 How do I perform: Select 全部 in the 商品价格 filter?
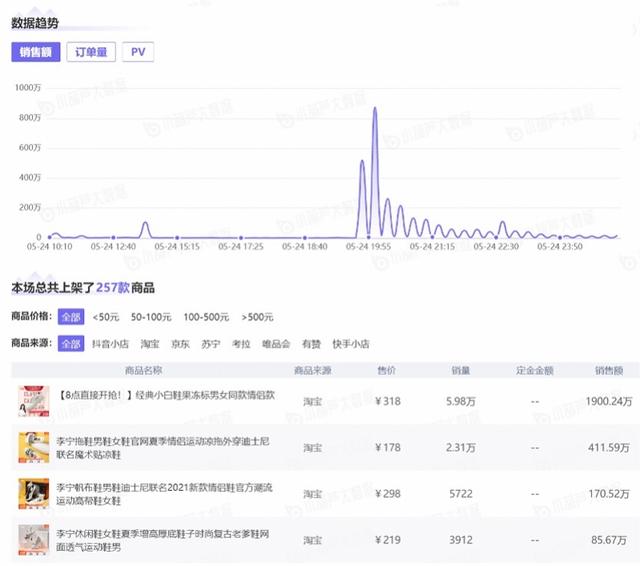(x=71, y=317)
